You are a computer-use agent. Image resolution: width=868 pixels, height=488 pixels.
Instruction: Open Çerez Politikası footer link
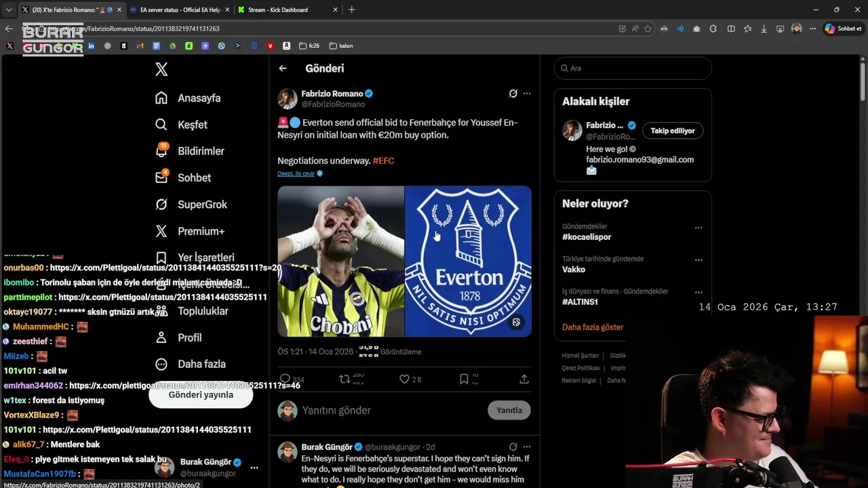click(580, 368)
